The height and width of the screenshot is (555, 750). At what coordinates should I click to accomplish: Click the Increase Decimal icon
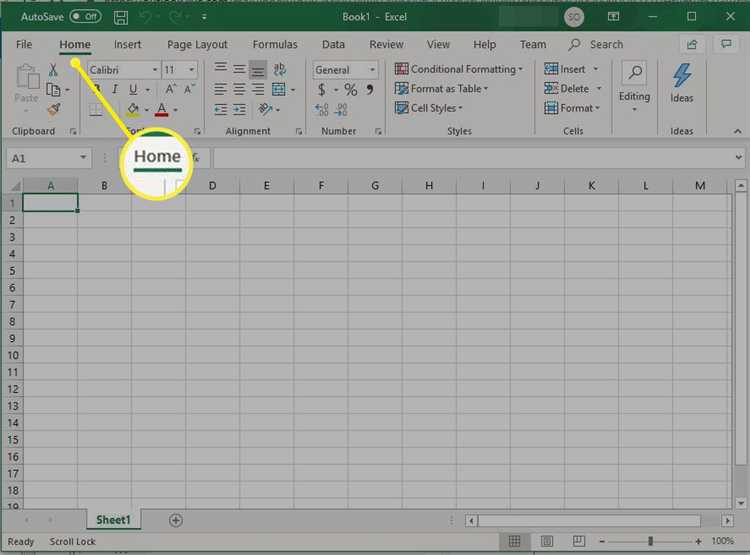point(321,110)
